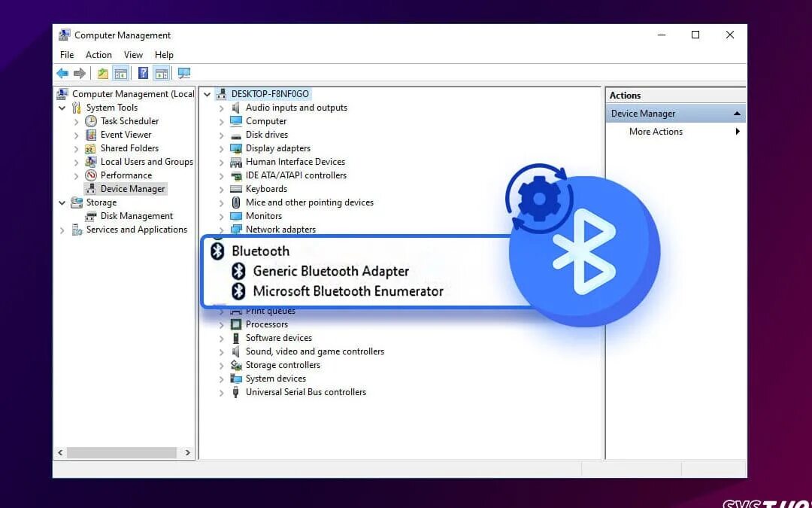This screenshot has width=812, height=508.
Task: Select the Display adapters text label
Action: pos(278,148)
